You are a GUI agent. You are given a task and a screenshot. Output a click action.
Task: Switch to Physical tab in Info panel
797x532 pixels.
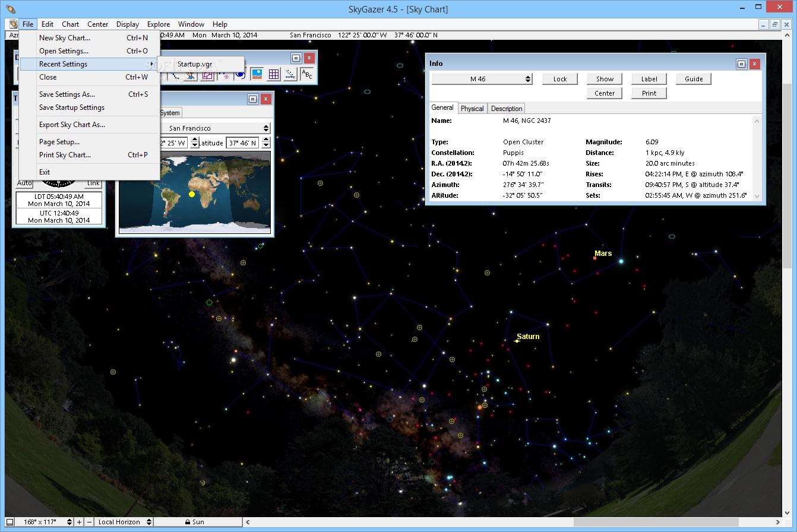(x=472, y=109)
